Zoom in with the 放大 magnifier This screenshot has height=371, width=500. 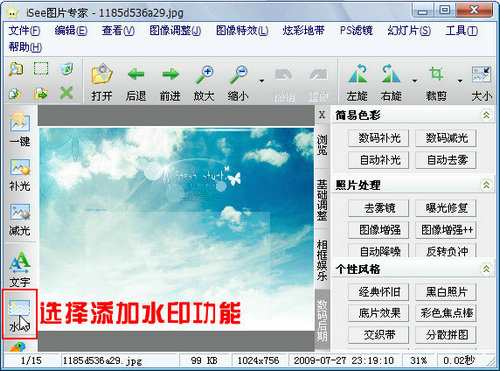click(x=204, y=74)
